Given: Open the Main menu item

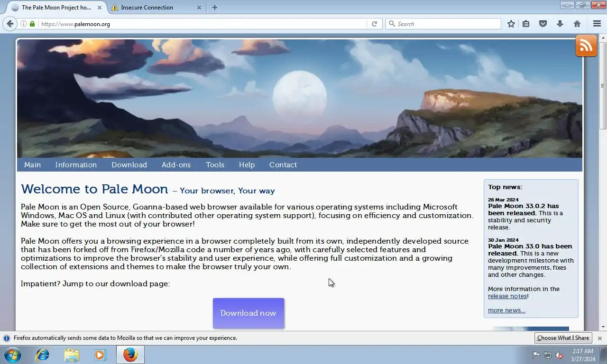Looking at the screenshot, I should coord(32,165).
